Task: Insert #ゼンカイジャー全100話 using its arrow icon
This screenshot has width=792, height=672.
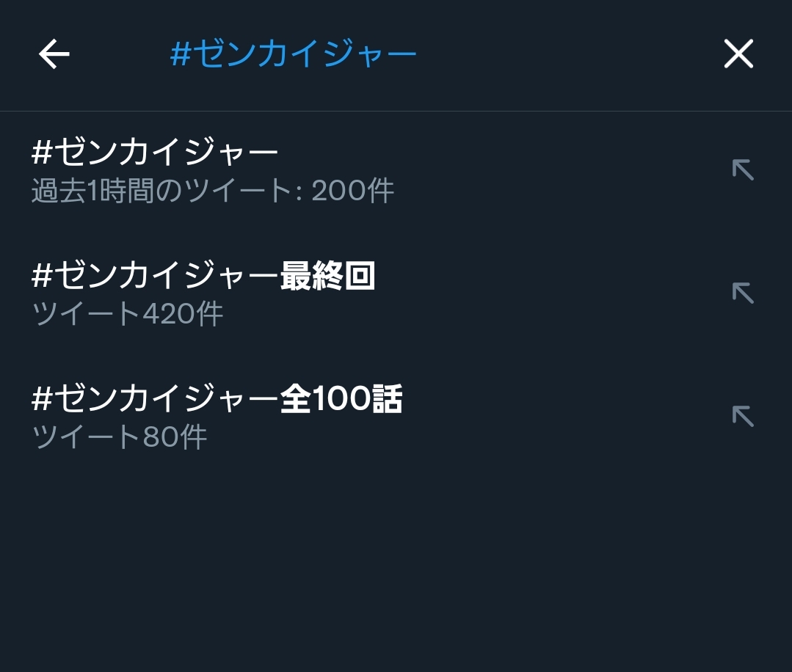Action: (x=743, y=417)
